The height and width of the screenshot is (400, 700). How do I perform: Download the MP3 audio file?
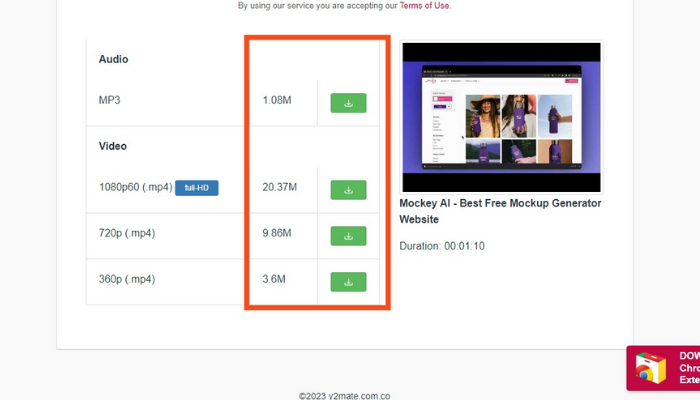point(348,103)
